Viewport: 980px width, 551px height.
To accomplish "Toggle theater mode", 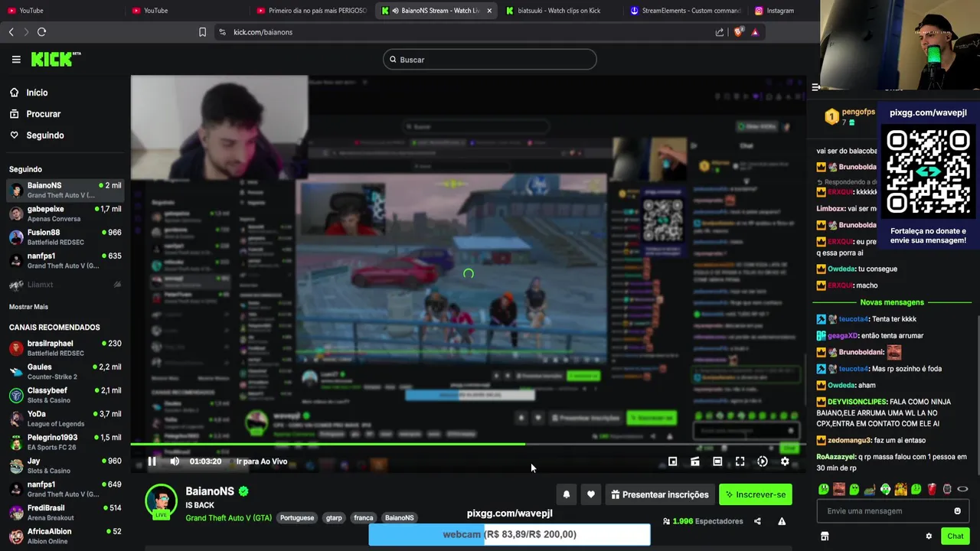I will pyautogui.click(x=717, y=461).
